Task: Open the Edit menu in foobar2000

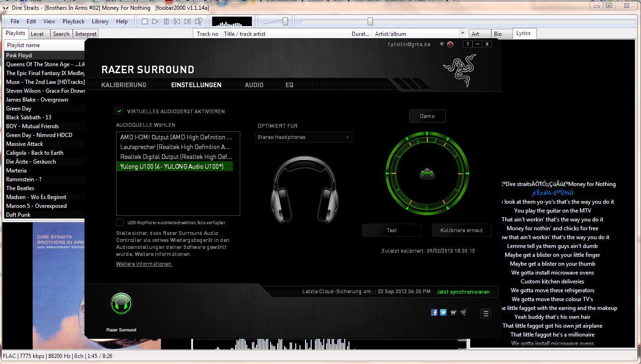Action: coord(31,21)
